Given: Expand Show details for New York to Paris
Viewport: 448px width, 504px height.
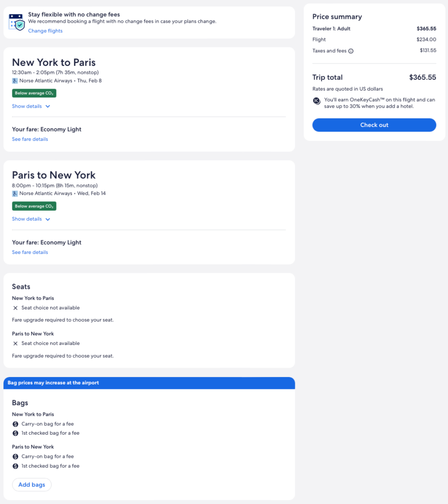Looking at the screenshot, I should tap(31, 106).
